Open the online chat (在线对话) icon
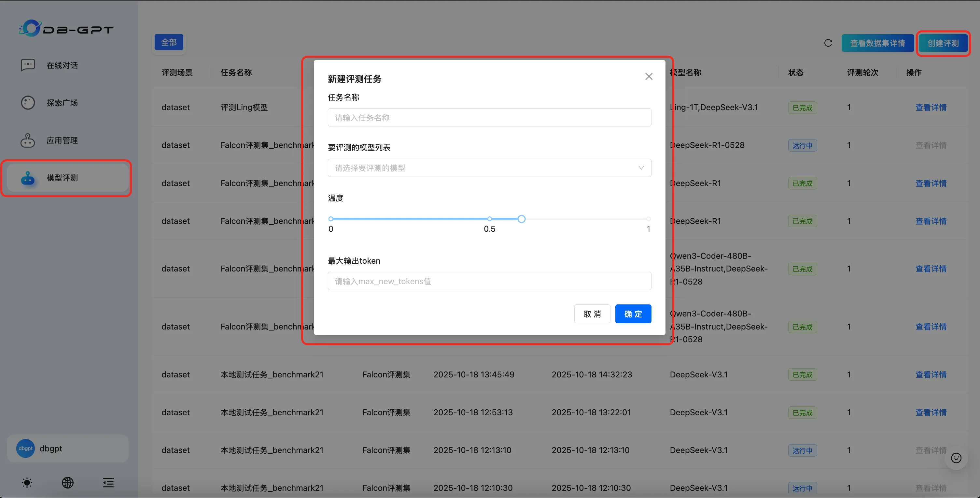980x498 pixels. click(28, 65)
